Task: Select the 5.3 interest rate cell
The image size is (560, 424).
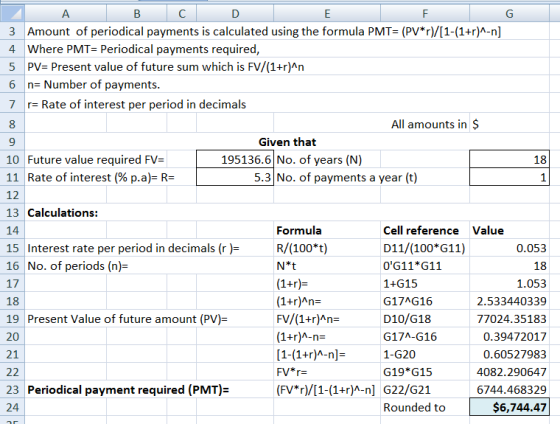Action: (x=235, y=177)
